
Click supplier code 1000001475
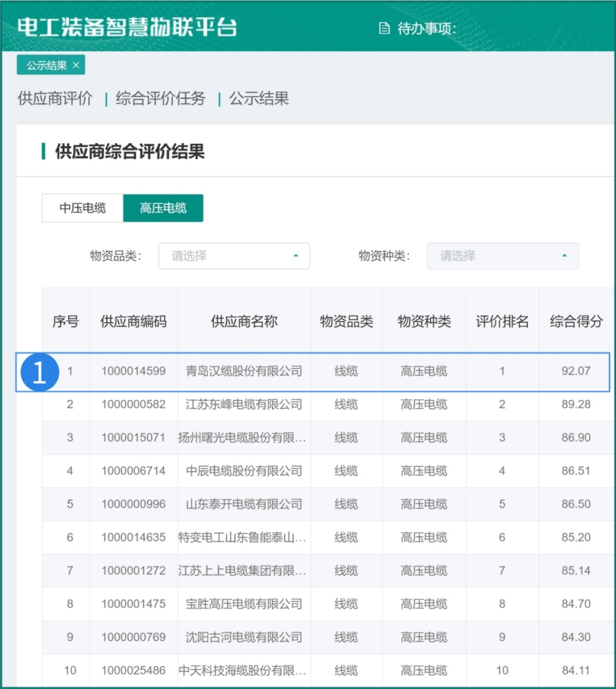[133, 604]
